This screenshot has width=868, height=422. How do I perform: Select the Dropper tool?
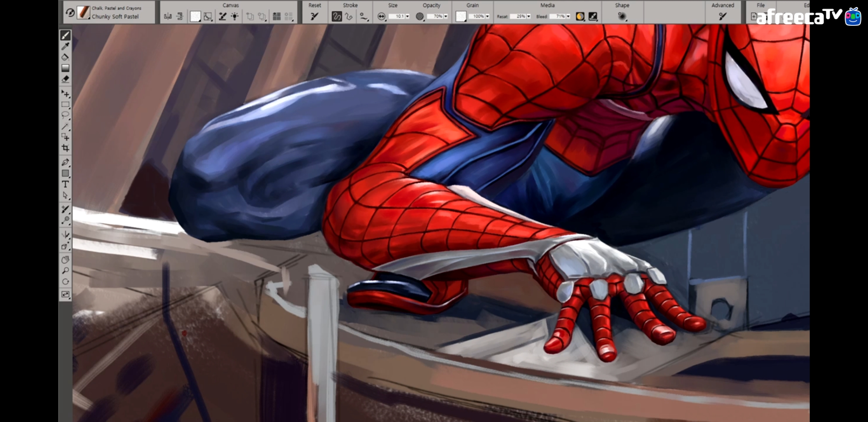(65, 46)
